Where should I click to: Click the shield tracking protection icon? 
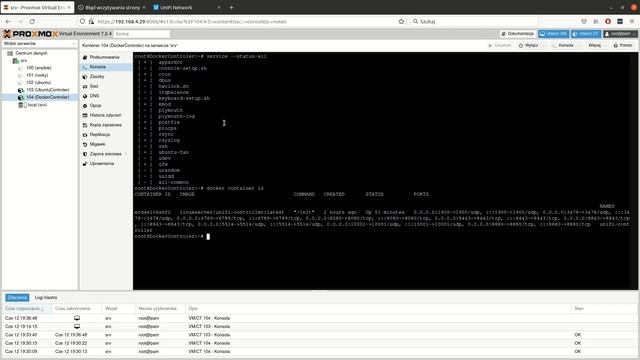pyautogui.click(x=82, y=21)
